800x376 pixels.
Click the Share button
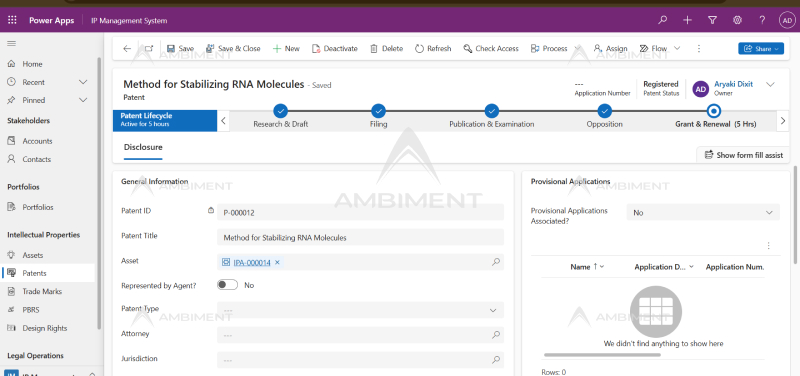point(761,48)
